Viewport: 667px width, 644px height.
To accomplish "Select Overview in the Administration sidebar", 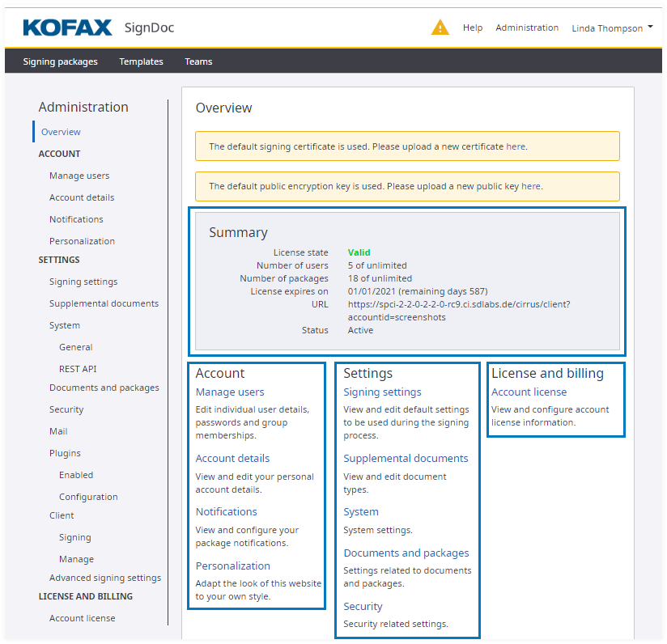I will point(61,132).
